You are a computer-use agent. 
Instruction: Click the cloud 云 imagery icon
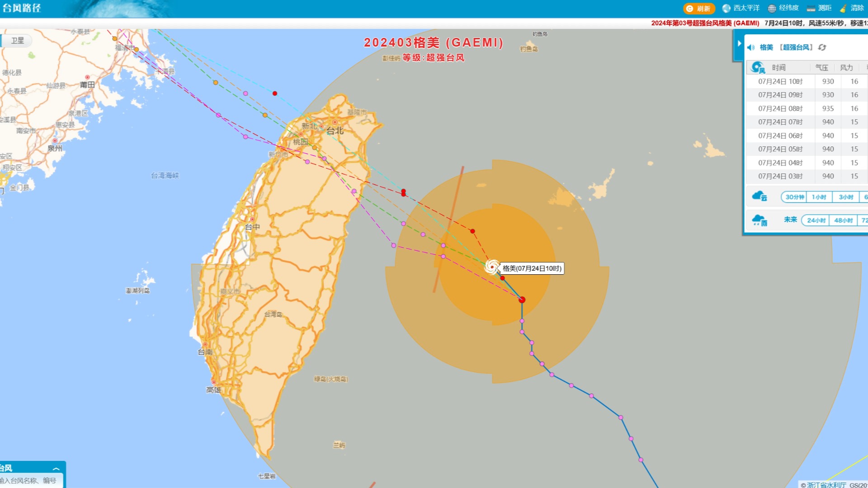point(759,196)
